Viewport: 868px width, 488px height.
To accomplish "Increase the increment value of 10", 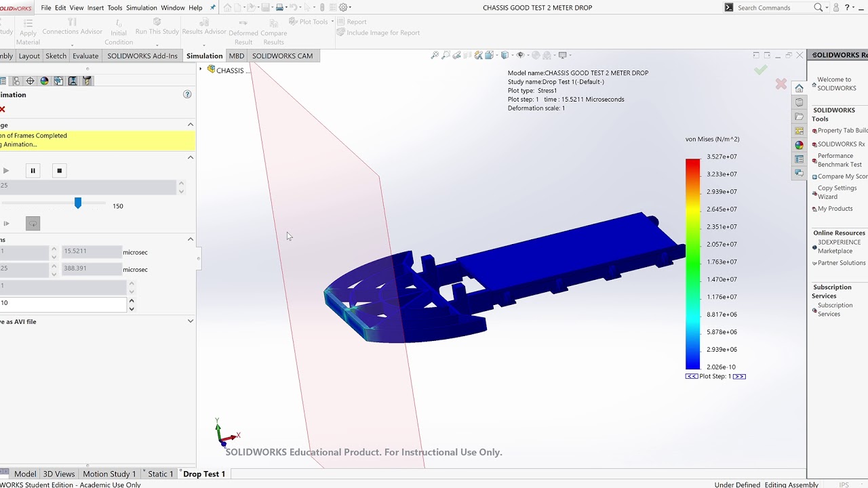I will 132,300.
